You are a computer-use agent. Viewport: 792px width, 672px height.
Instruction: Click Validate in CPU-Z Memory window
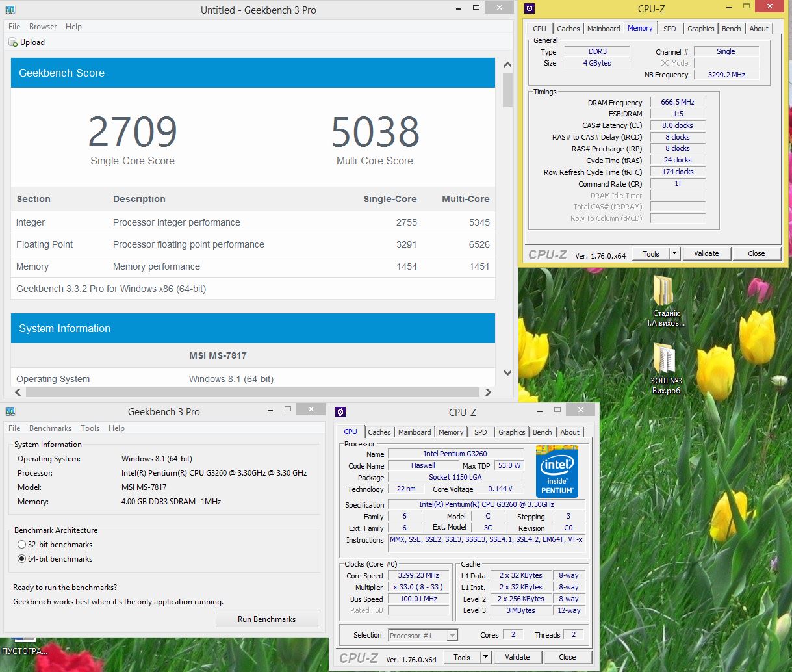pos(706,253)
